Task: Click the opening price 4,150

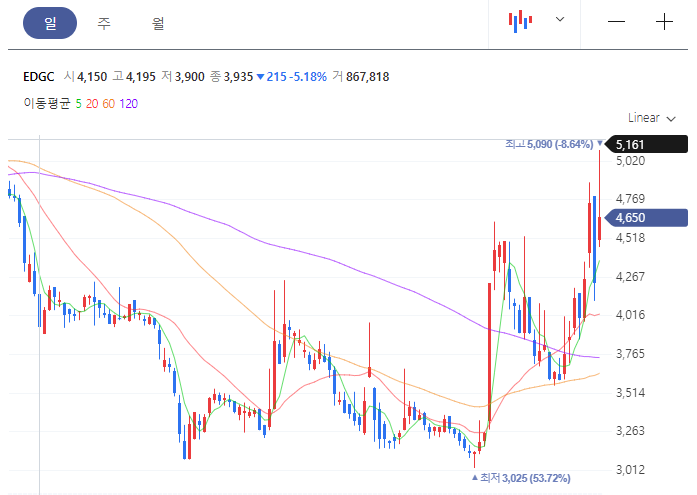Action: pos(92,77)
